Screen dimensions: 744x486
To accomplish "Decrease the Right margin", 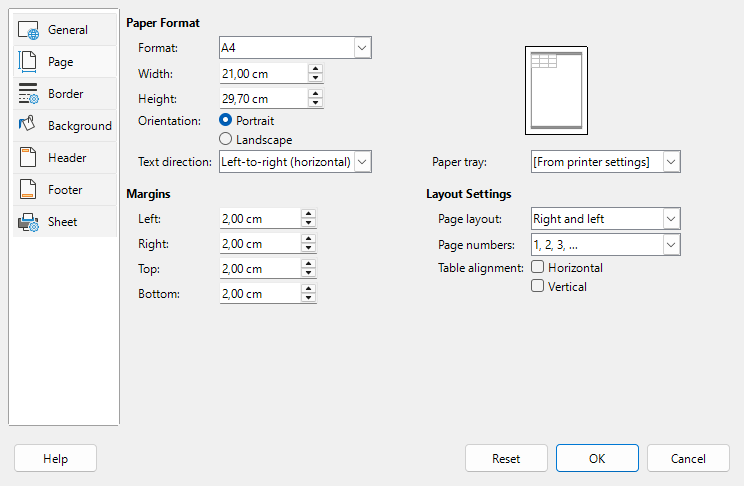I will (308, 248).
